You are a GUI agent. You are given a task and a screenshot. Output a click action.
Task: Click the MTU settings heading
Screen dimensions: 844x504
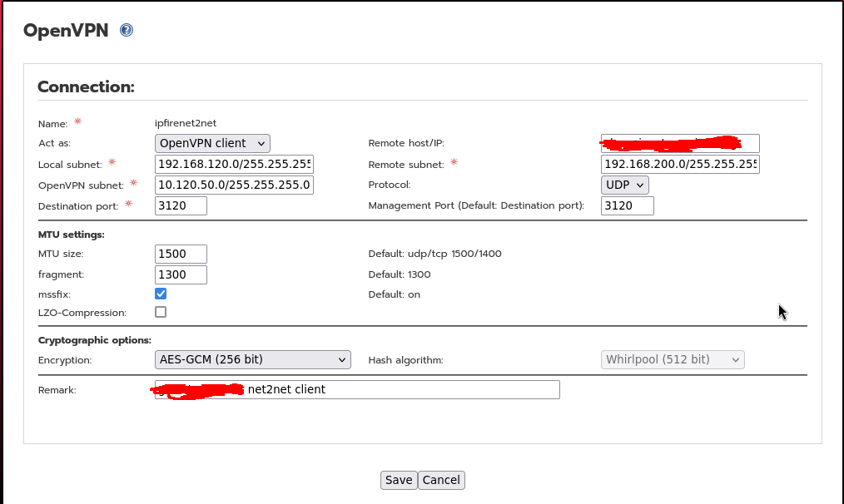[71, 235]
